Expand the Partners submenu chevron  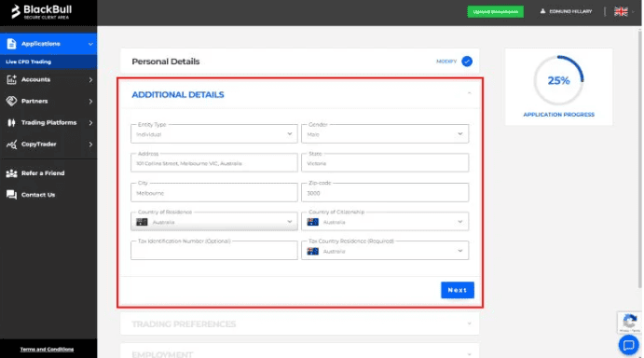click(x=90, y=101)
